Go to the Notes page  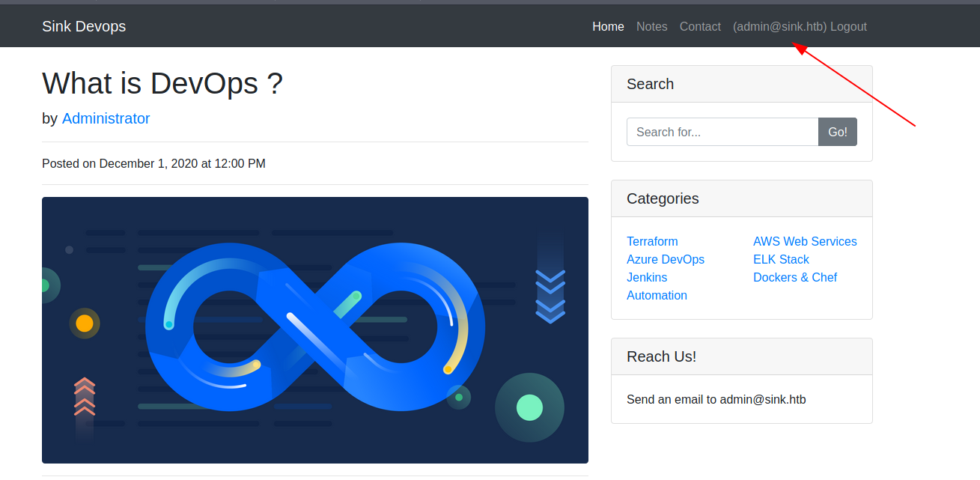point(651,26)
